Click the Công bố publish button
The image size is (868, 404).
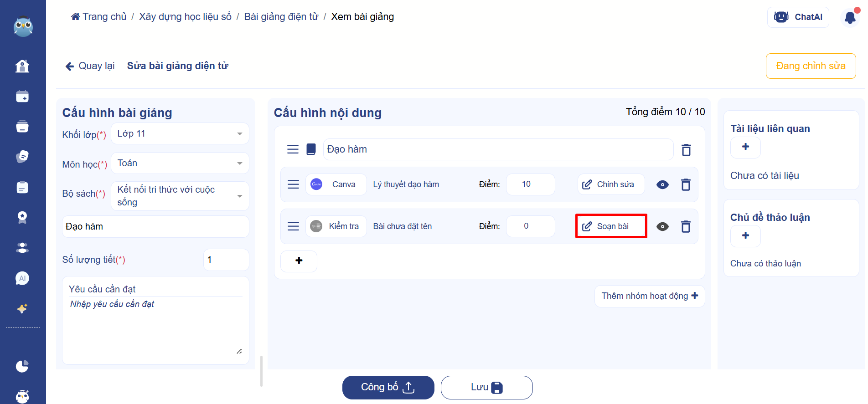pos(388,387)
